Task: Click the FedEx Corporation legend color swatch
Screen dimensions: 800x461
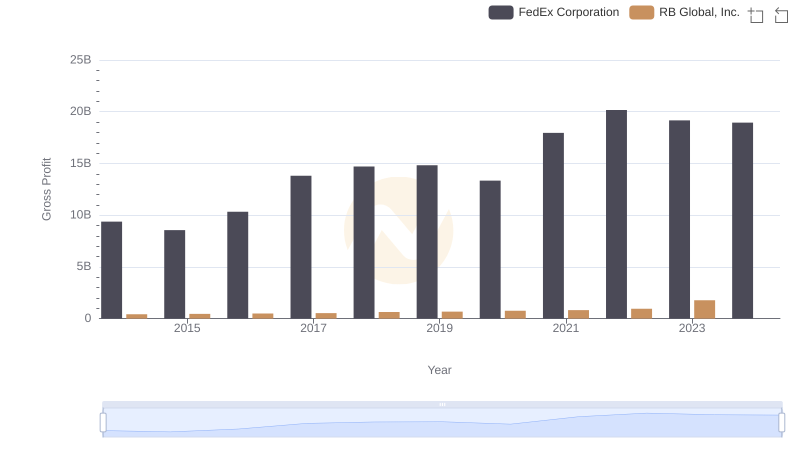Action: 501,12
